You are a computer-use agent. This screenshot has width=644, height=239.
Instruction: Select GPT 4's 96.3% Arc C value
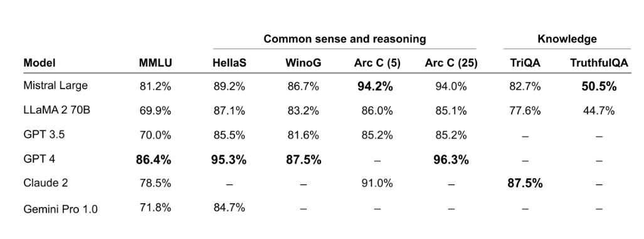coord(451,160)
